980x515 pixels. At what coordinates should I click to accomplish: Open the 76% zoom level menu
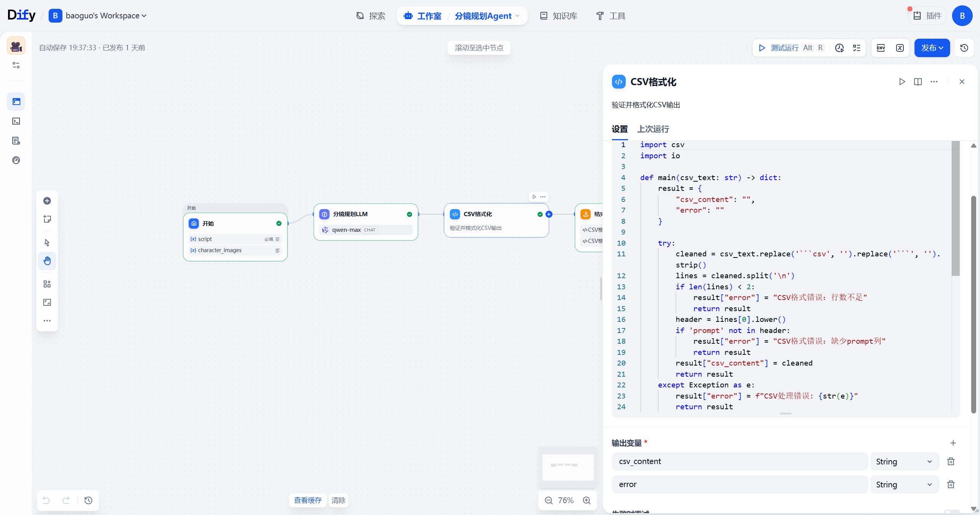click(566, 500)
